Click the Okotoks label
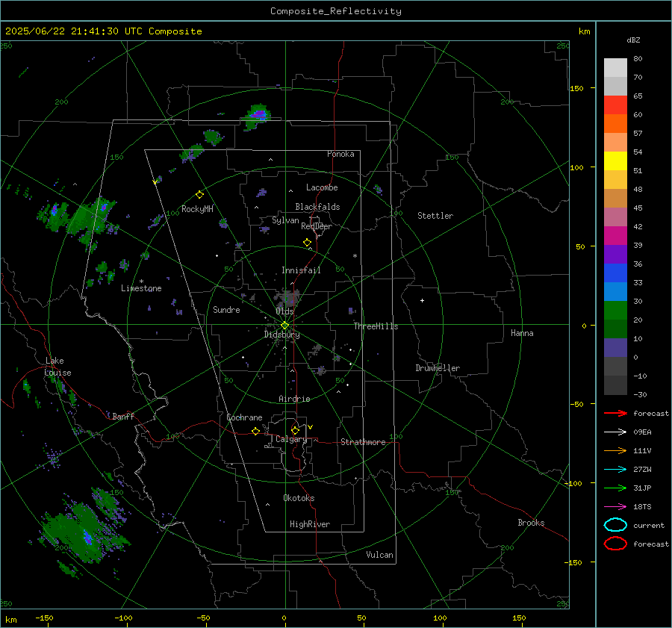This screenshot has width=672, height=628. 299,498
